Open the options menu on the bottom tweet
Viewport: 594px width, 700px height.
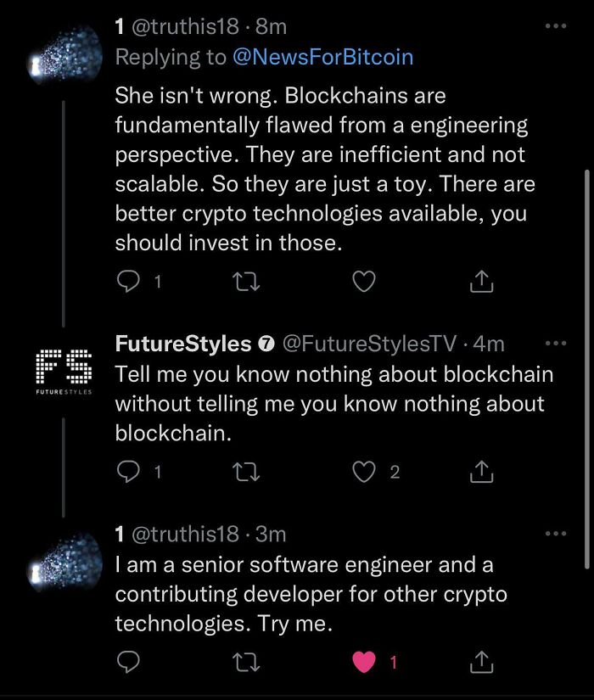tap(556, 533)
